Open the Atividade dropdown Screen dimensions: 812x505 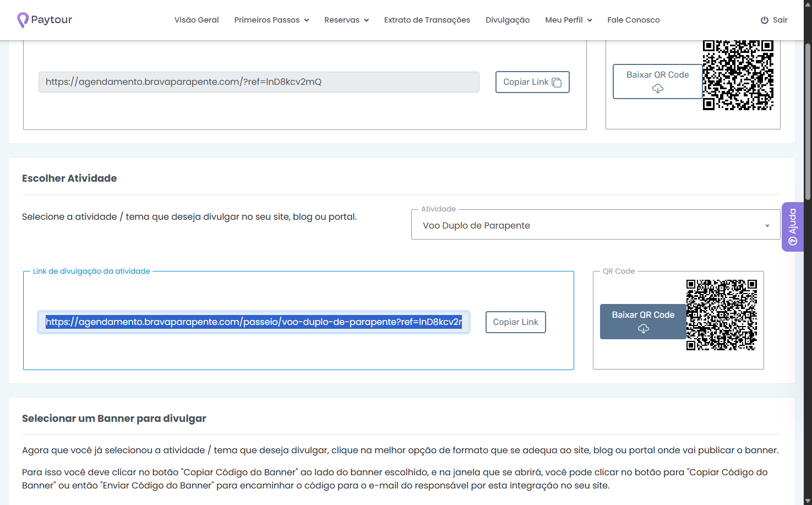coord(596,225)
